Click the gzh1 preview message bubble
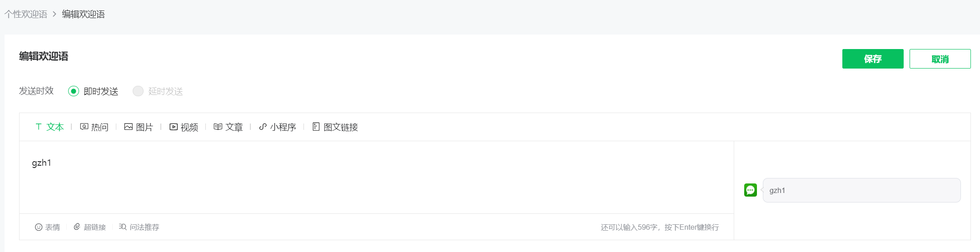Screen dimensions: 980x252 861,190
